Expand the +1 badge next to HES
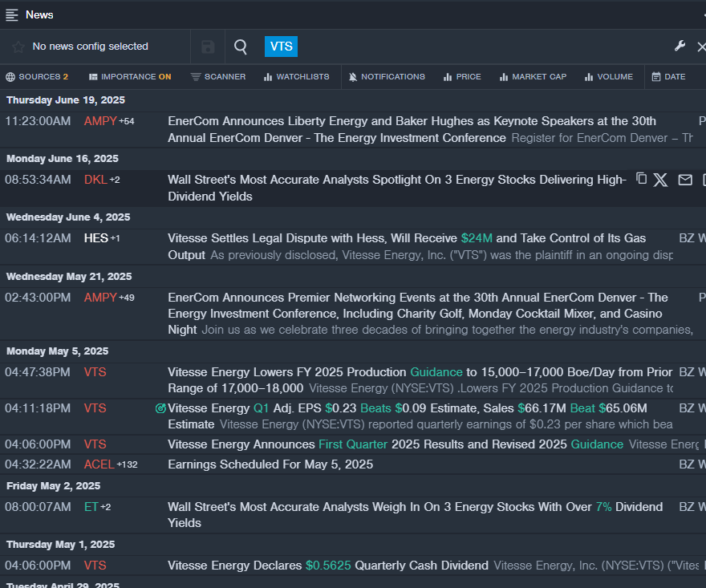 [116, 238]
